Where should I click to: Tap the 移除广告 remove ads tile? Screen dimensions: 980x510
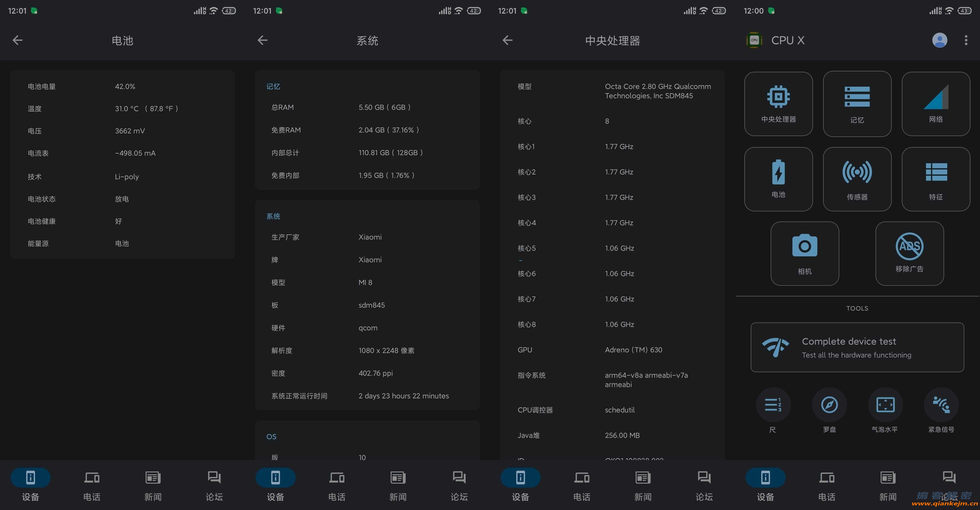pos(909,253)
